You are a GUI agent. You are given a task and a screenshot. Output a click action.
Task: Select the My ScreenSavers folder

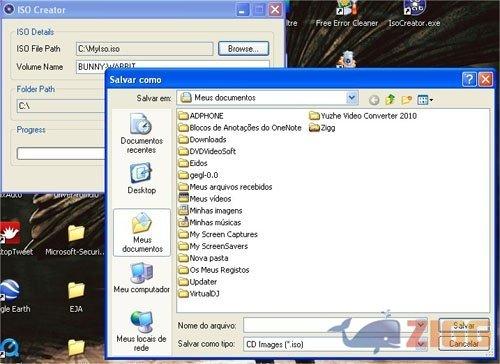point(213,246)
